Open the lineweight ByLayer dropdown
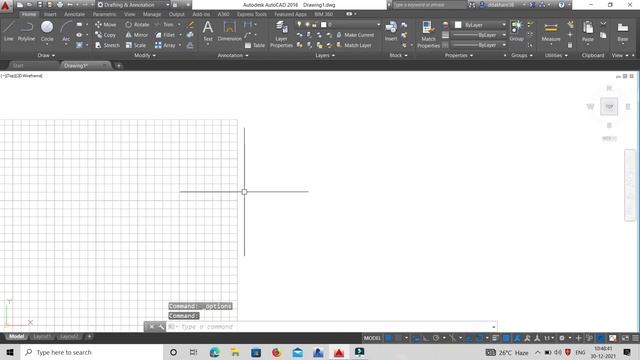Viewport: 640px width, 360px height. 480,35
